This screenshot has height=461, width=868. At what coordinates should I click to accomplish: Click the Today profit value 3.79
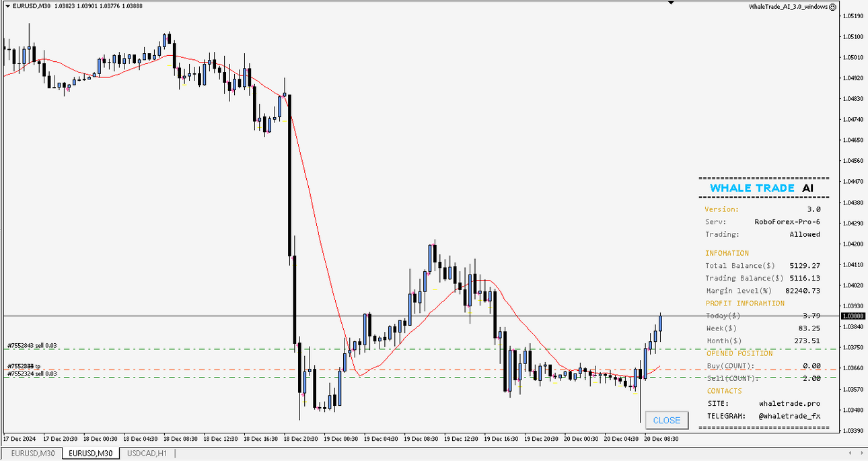pyautogui.click(x=811, y=315)
